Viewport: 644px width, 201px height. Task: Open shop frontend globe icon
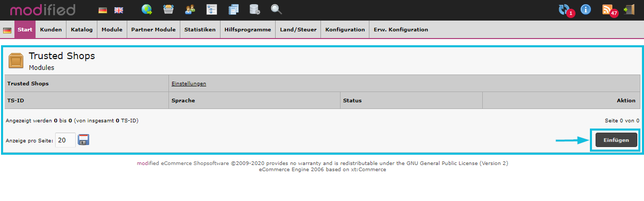147,9
